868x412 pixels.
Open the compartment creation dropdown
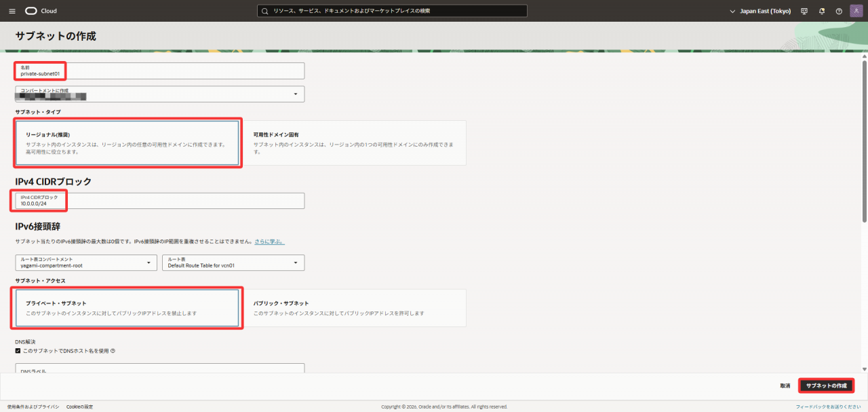point(160,94)
